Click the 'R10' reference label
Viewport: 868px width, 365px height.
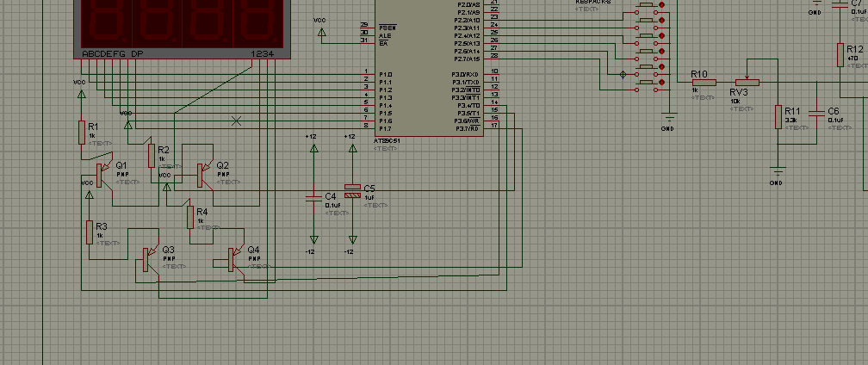click(x=699, y=74)
